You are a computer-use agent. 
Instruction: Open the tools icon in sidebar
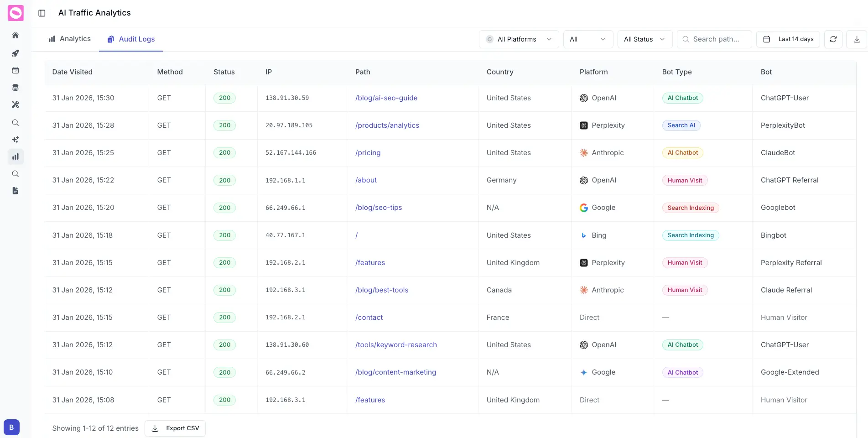(x=15, y=104)
